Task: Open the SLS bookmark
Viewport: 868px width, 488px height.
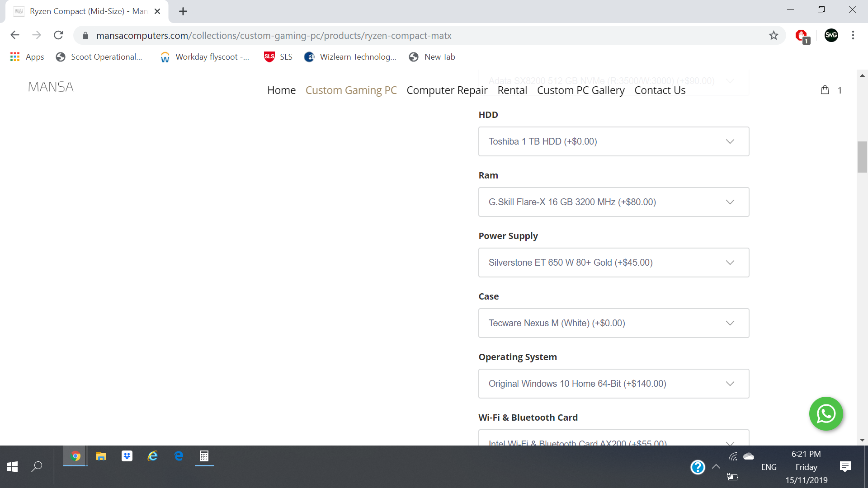Action: click(x=278, y=57)
